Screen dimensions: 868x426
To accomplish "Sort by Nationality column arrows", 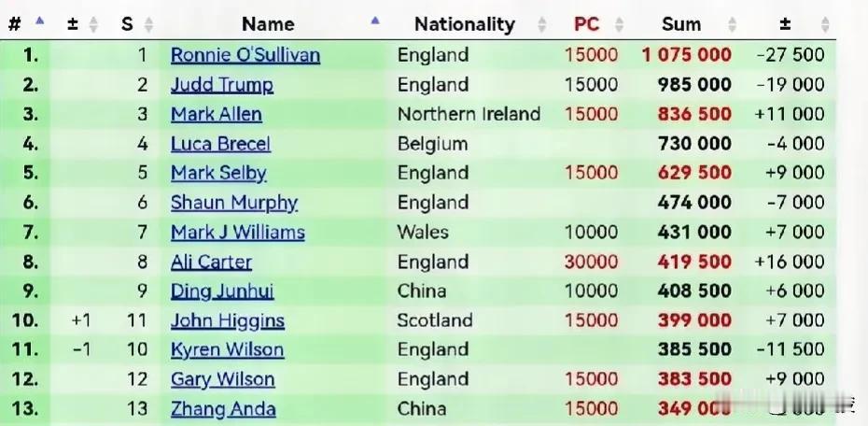I will click(x=542, y=24).
